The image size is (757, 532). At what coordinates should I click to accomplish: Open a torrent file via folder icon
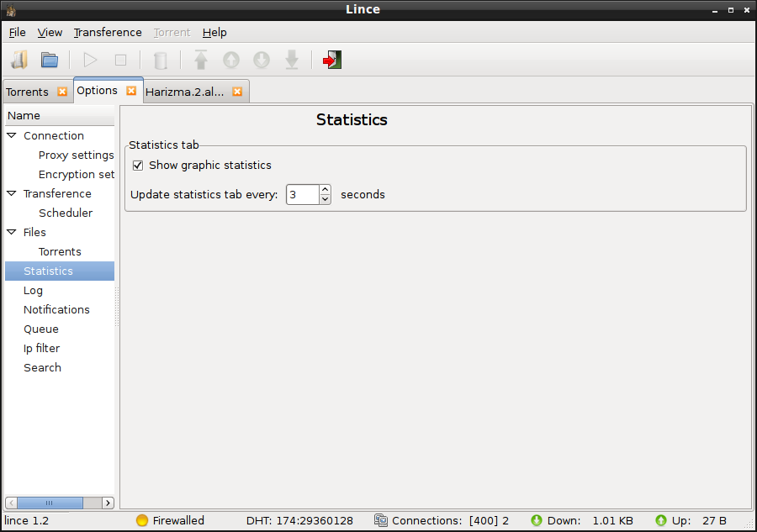pos(50,60)
